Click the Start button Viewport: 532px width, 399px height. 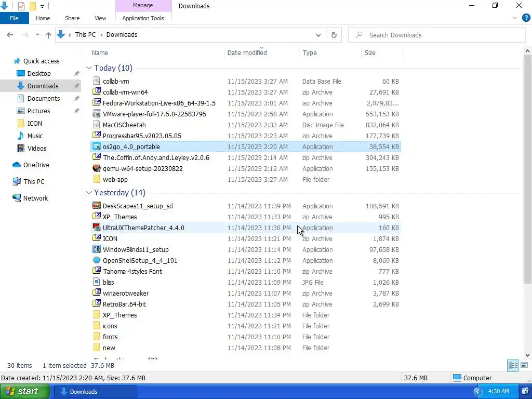(25, 391)
